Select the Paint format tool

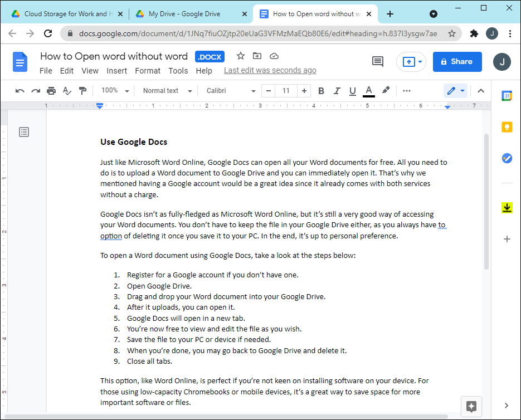click(82, 91)
